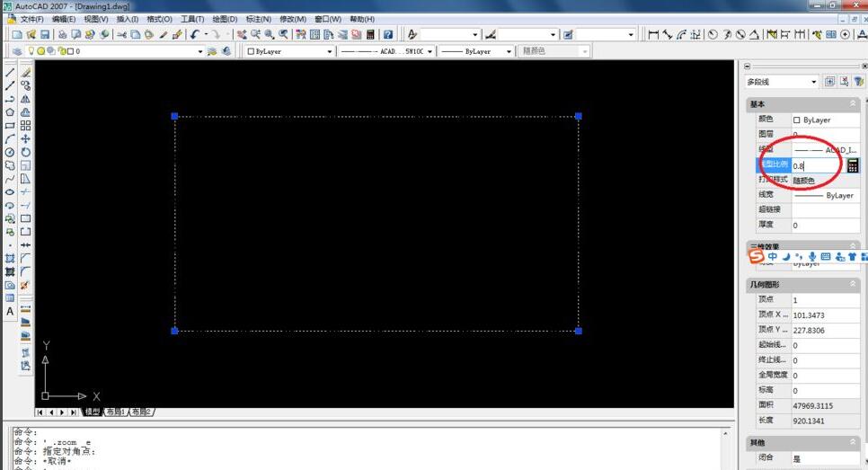Open the linetype control dropdown
The height and width of the screenshot is (470, 868).
(x=430, y=51)
